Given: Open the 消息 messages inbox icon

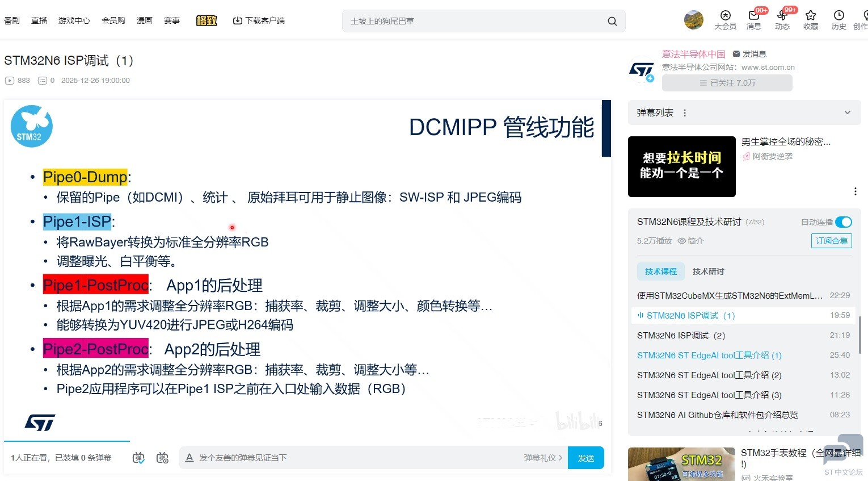Looking at the screenshot, I should coord(753,16).
